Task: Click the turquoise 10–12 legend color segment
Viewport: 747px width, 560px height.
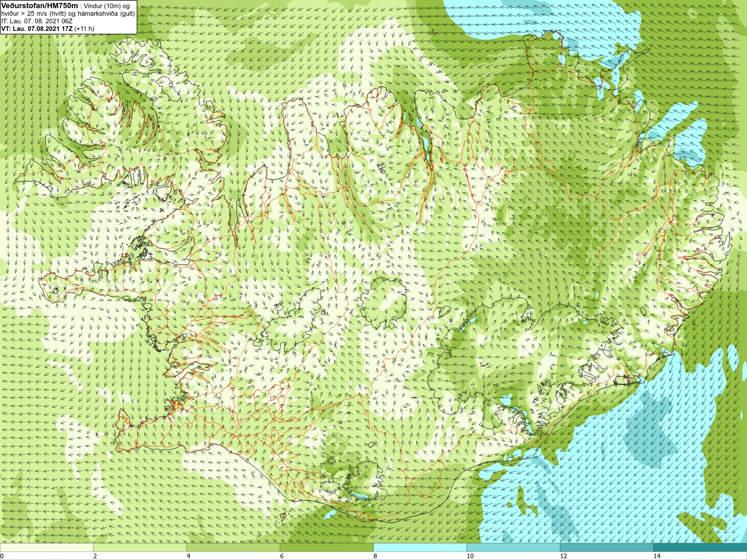Action: (x=514, y=548)
